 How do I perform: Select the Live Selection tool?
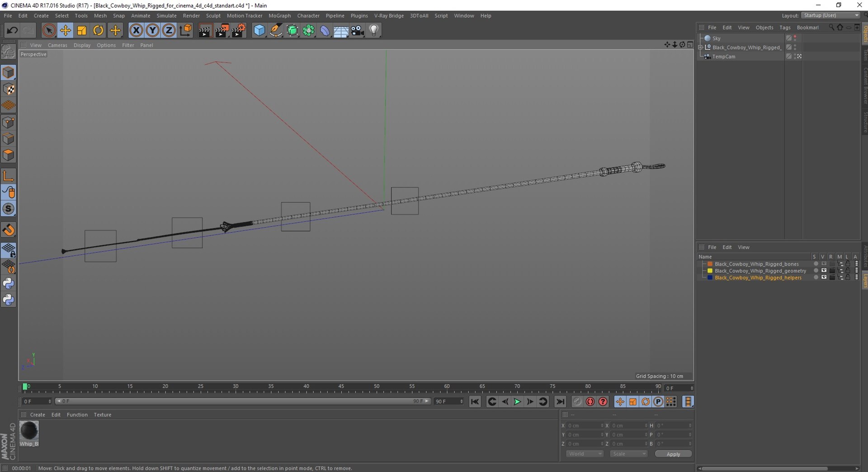click(x=49, y=30)
